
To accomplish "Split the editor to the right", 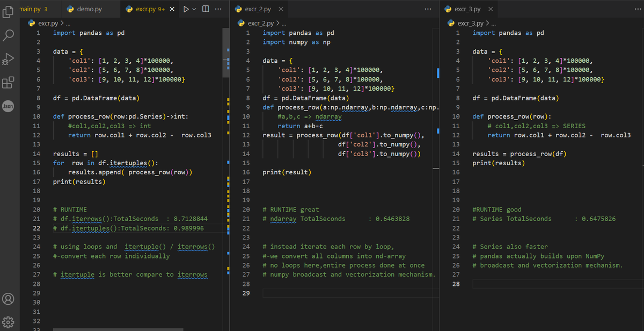I will click(x=206, y=9).
